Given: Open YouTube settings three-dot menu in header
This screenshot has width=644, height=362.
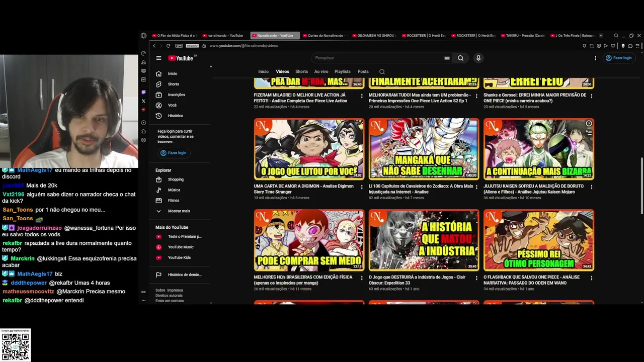Looking at the screenshot, I should (595, 58).
